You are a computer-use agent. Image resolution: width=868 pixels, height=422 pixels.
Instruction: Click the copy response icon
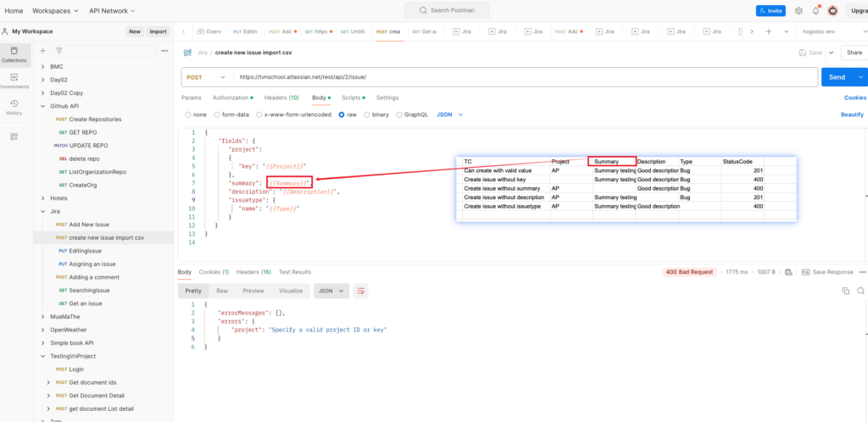click(845, 291)
